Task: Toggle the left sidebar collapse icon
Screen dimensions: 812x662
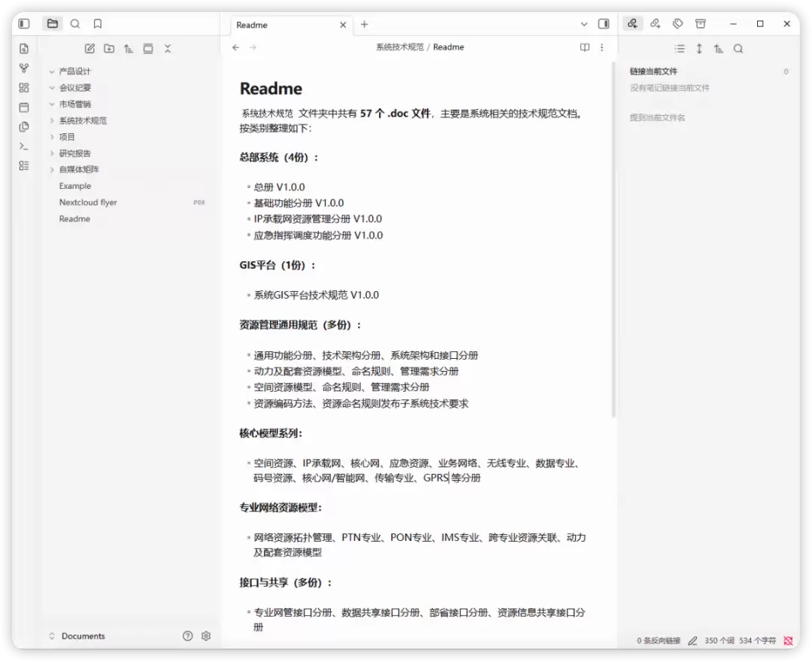Action: pos(24,24)
